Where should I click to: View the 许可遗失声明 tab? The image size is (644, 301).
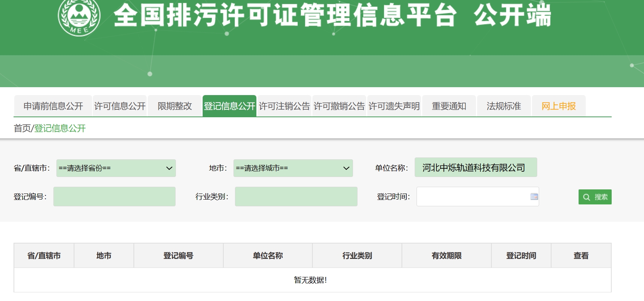click(x=394, y=106)
